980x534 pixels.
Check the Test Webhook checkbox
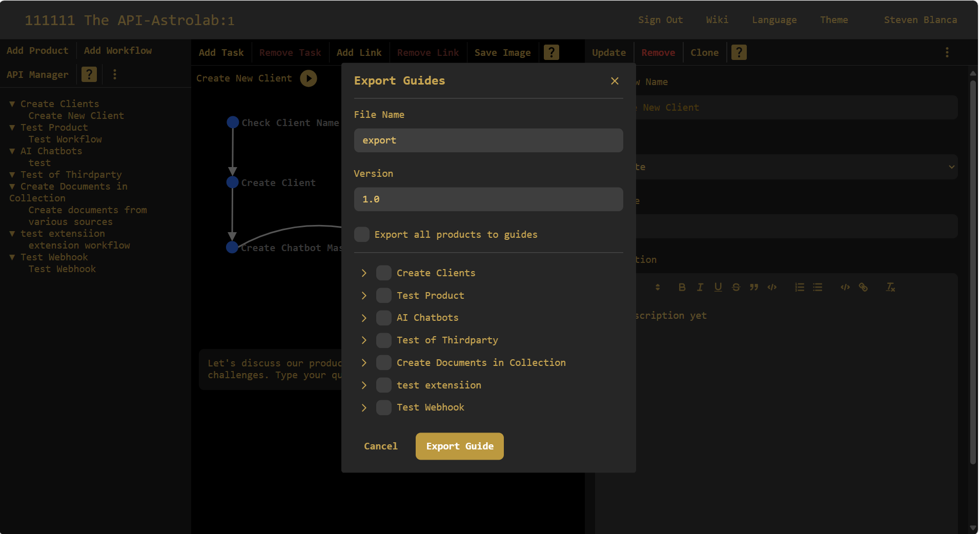(383, 407)
